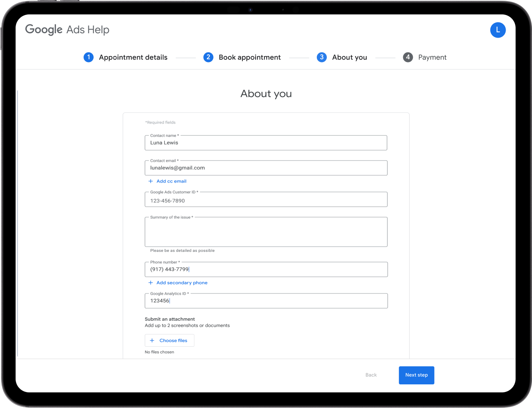
Task: Click the Required fields note
Action: tap(160, 123)
